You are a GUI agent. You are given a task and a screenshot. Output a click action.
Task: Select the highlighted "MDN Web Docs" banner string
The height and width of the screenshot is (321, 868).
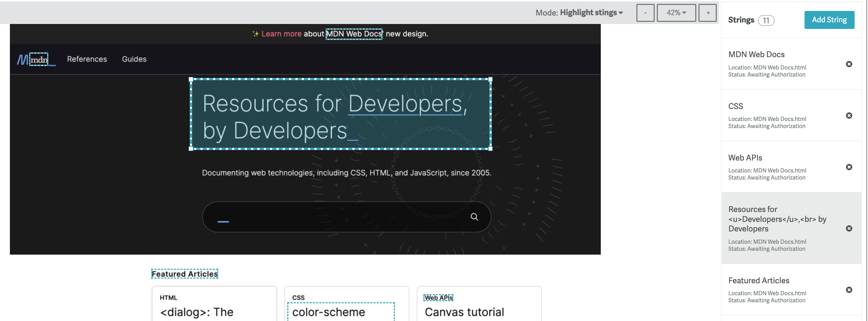click(354, 34)
